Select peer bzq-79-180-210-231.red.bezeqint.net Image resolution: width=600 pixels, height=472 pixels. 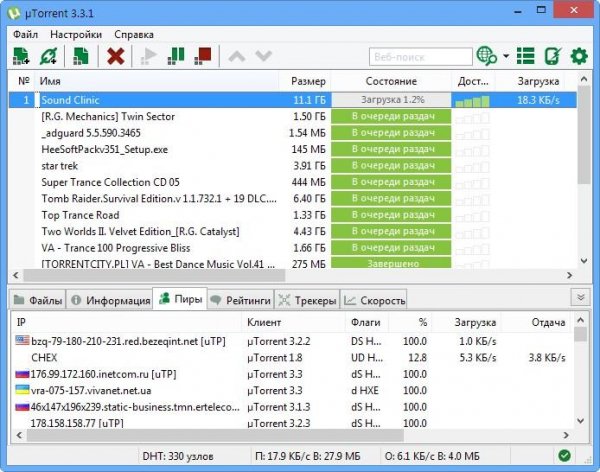click(x=292, y=341)
